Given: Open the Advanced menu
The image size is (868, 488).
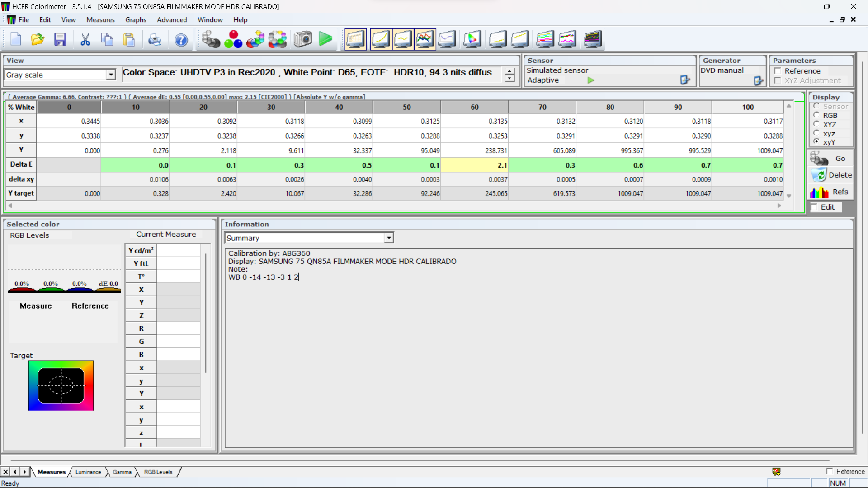Looking at the screenshot, I should tap(172, 20).
